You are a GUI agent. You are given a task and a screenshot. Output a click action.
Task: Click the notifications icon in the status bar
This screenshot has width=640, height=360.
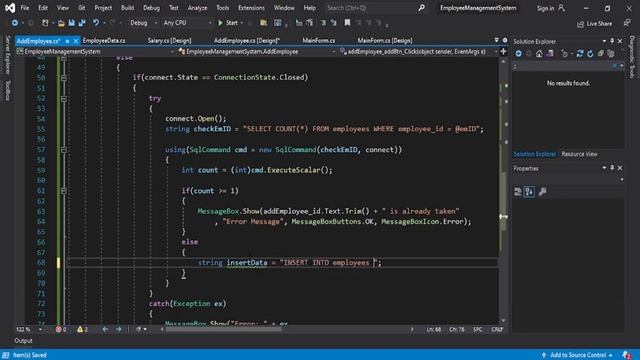click(627, 355)
